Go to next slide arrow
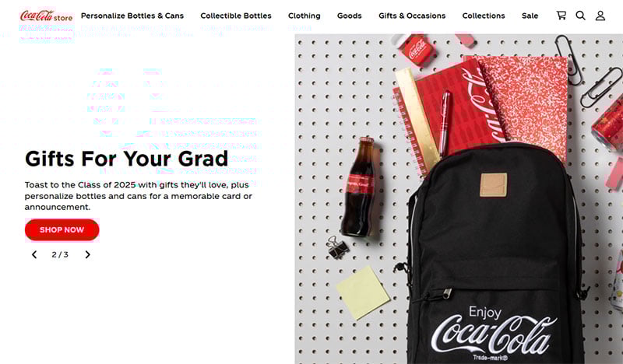Viewport: 623px width, 364px height. click(87, 254)
